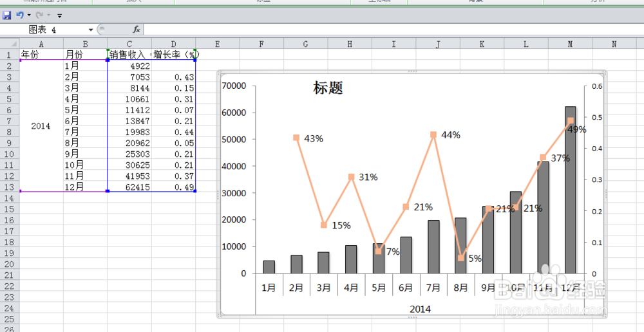Click chart category axis label 8月
The width and height of the screenshot is (644, 332).
[x=461, y=288]
